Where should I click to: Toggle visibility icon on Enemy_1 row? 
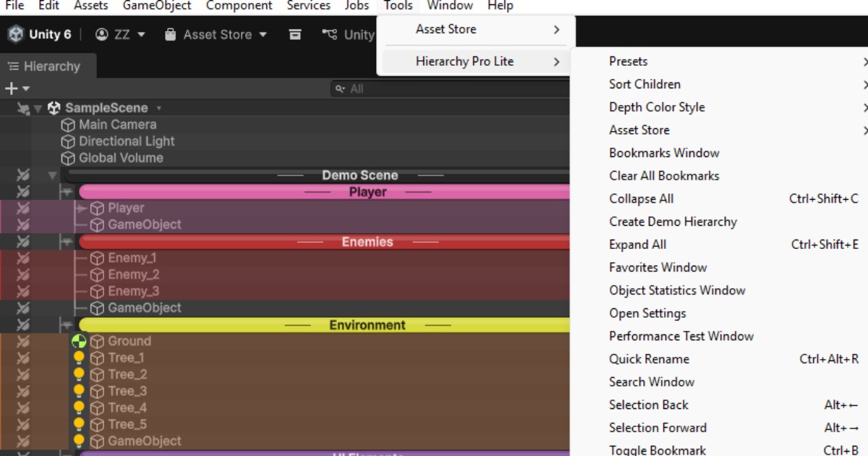(x=23, y=258)
